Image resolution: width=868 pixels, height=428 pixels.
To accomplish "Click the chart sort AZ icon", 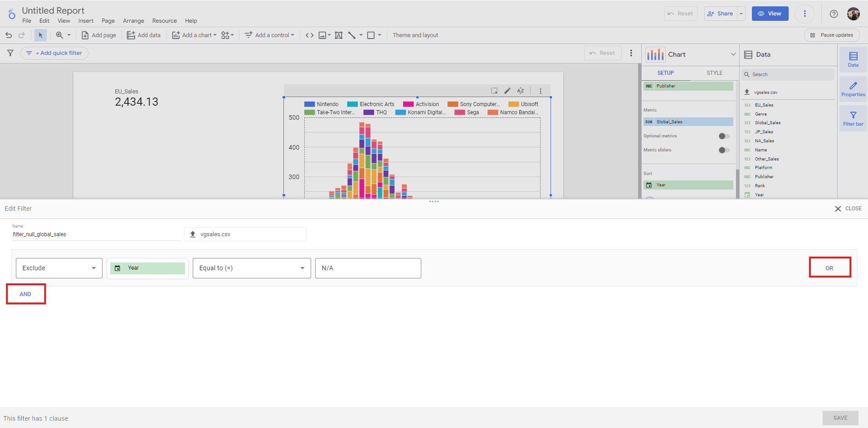I will tap(521, 91).
